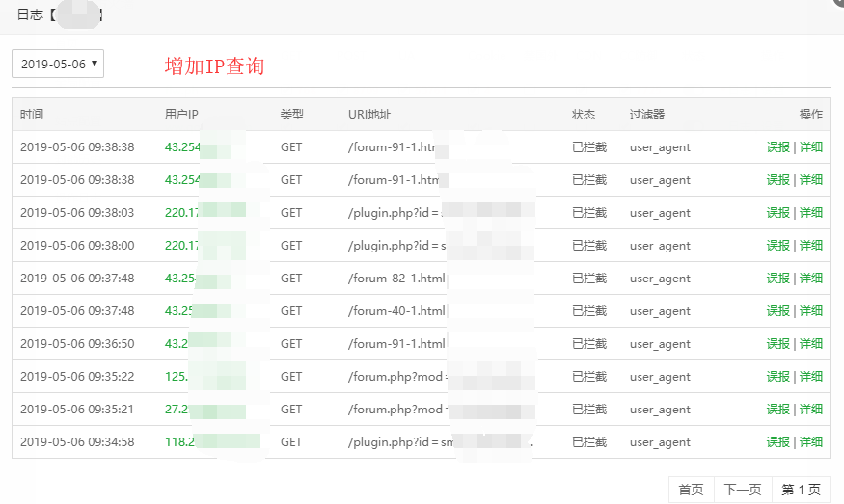This screenshot has height=504, width=844.
Task: Click 详细 for the forum-40-1.html row
Action: 810,311
